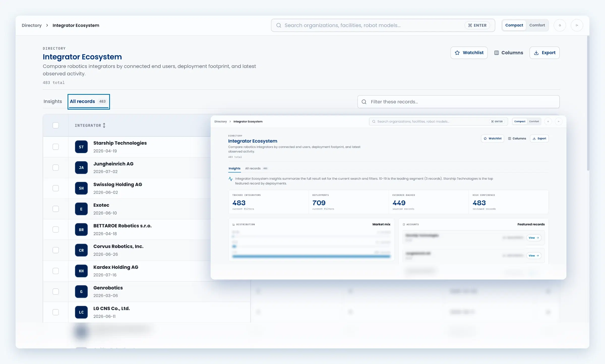Click the Watchlist button

click(x=469, y=53)
